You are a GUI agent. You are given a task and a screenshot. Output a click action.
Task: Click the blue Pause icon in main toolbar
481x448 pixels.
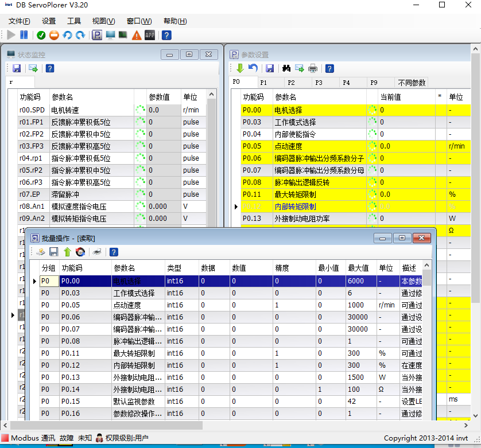click(x=24, y=35)
